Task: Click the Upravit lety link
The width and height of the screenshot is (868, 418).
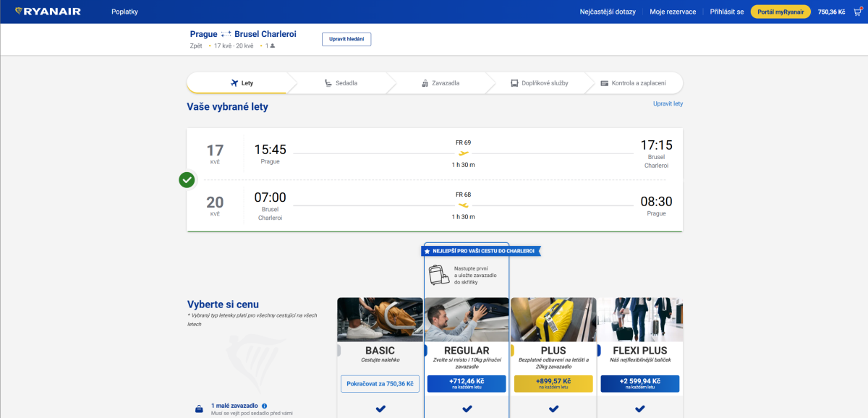Action: click(668, 103)
